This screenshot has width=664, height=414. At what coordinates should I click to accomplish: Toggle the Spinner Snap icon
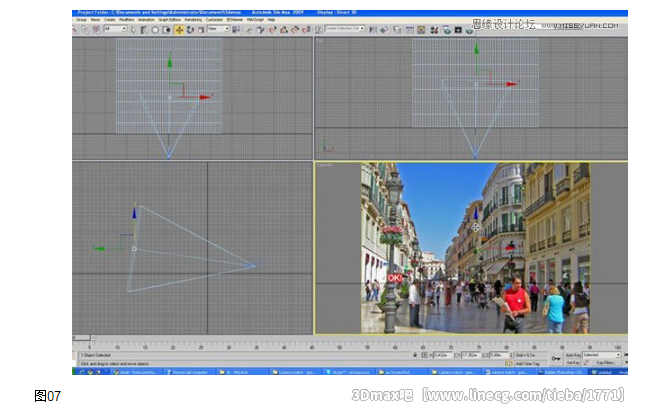[x=306, y=30]
